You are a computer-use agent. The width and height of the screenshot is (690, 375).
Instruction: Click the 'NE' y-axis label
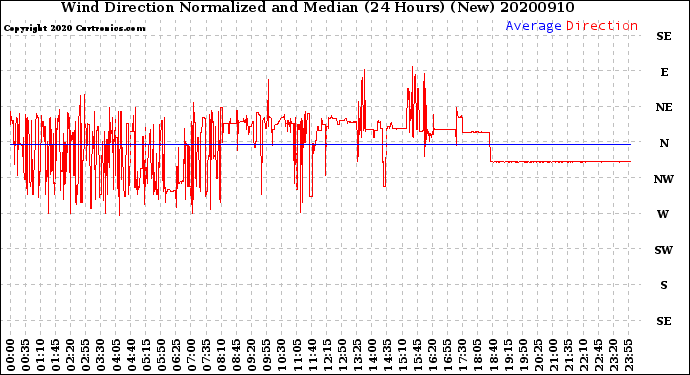[664, 107]
